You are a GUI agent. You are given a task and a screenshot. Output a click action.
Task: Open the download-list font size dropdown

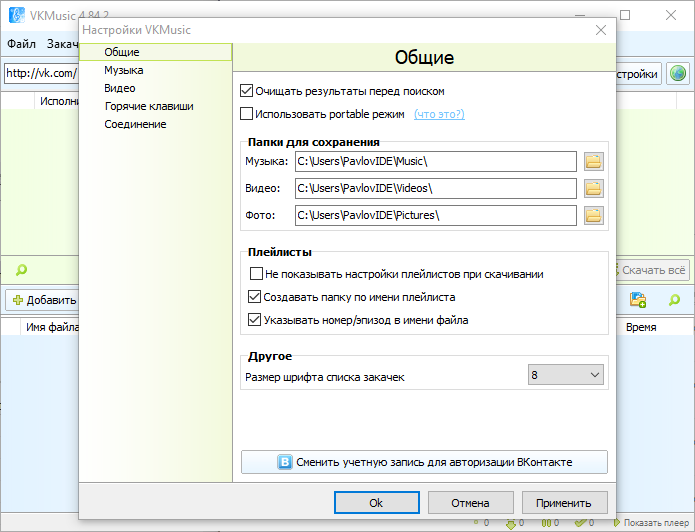[x=566, y=375]
